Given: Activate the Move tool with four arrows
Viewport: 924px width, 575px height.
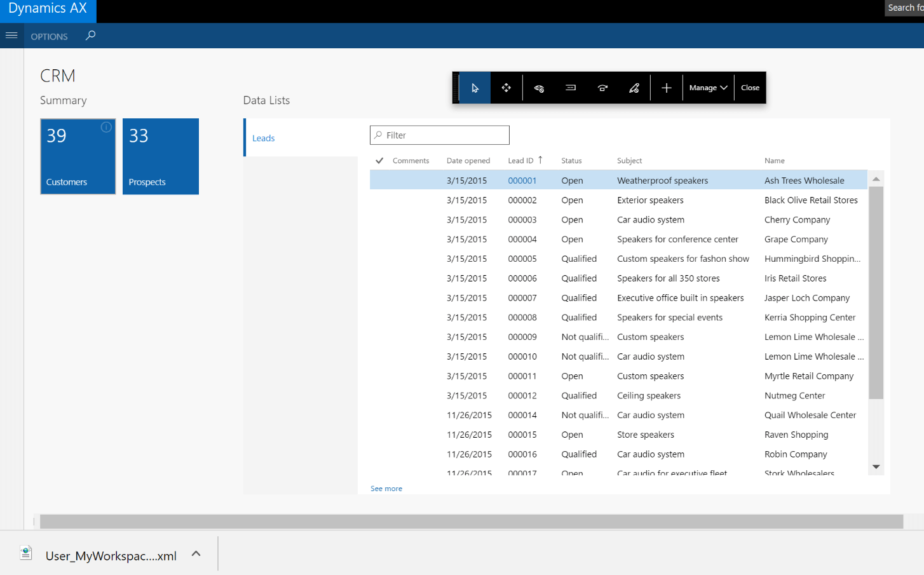Looking at the screenshot, I should tap(506, 88).
